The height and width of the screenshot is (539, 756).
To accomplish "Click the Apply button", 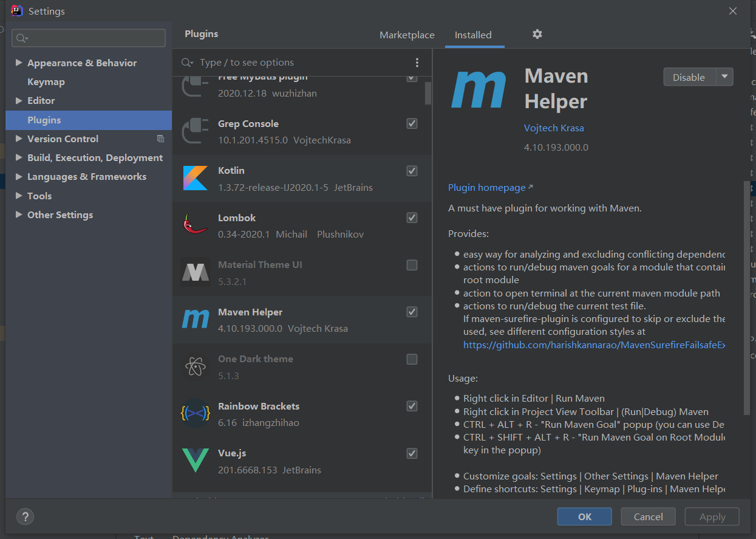I will (x=712, y=517).
